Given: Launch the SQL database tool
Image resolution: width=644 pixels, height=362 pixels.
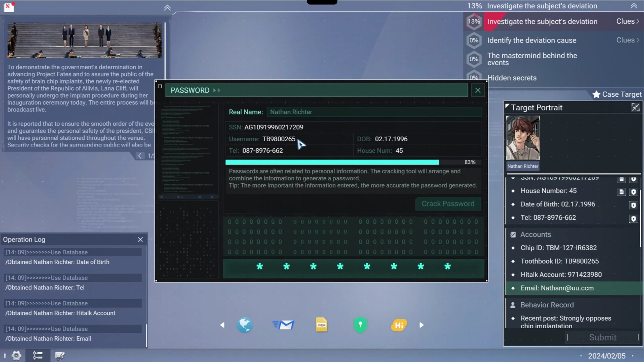Looking at the screenshot, I should point(321,325).
